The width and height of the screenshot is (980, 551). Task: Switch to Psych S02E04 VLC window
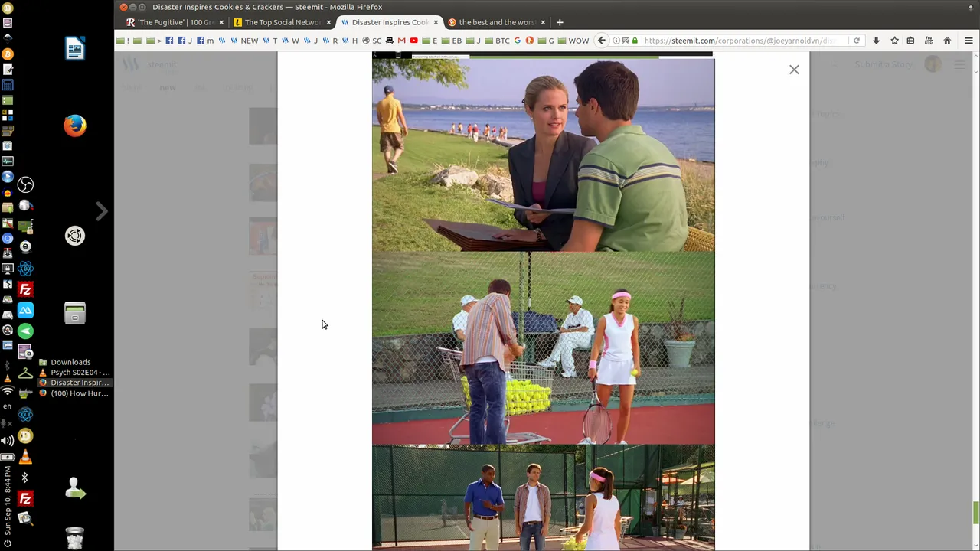coord(74,373)
